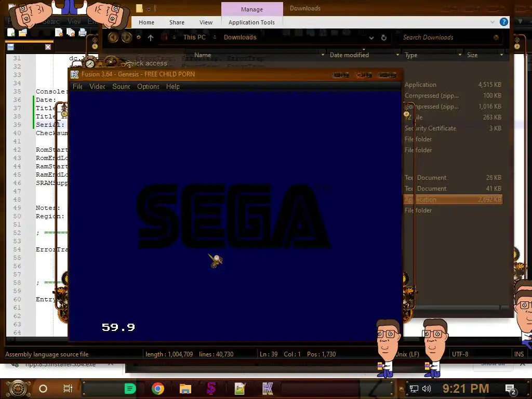This screenshot has height=399, width=532.
Task: Expand the Explorer ribbon with the chevron
Action: point(493,22)
